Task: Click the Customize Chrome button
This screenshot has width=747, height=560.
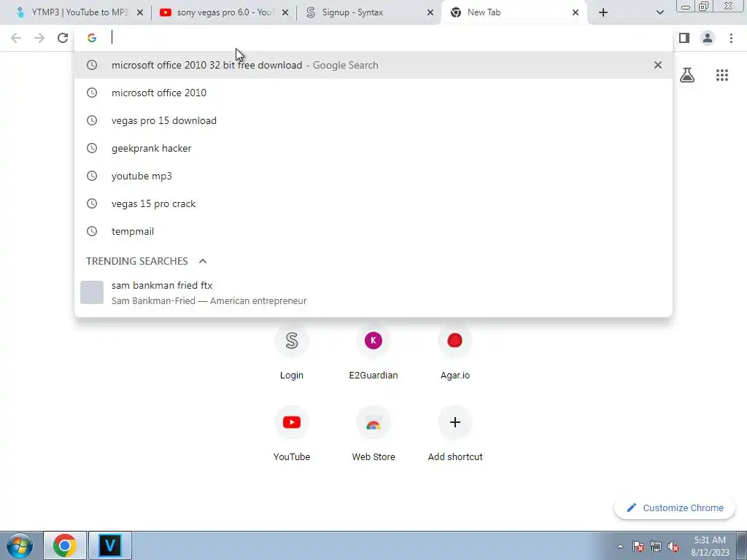Action: 675,507
